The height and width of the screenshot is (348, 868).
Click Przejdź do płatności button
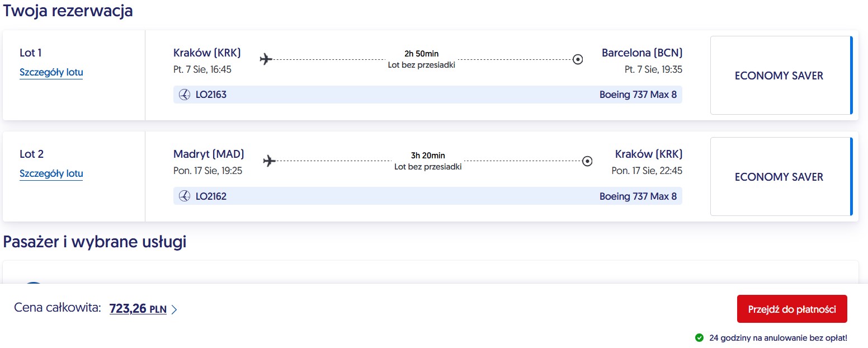tap(792, 309)
